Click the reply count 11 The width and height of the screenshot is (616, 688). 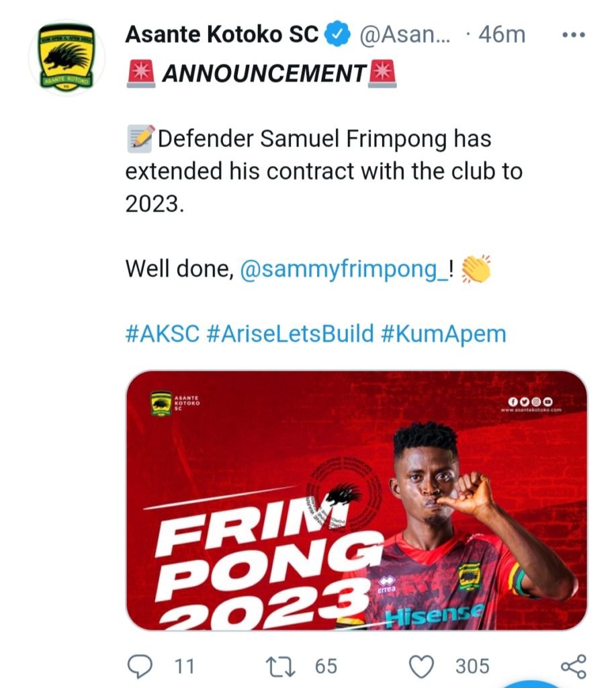point(184,666)
